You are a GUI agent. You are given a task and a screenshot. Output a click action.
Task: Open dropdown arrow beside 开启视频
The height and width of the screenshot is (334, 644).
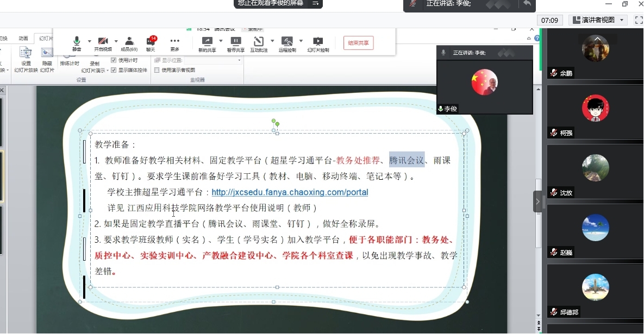[x=116, y=41]
